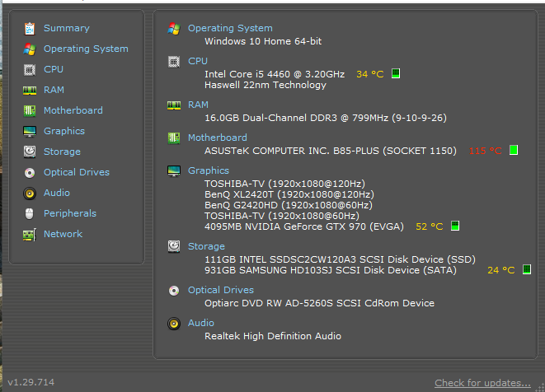
Task: Click the green indicator beside GPU 52 °C
Action: click(x=455, y=226)
